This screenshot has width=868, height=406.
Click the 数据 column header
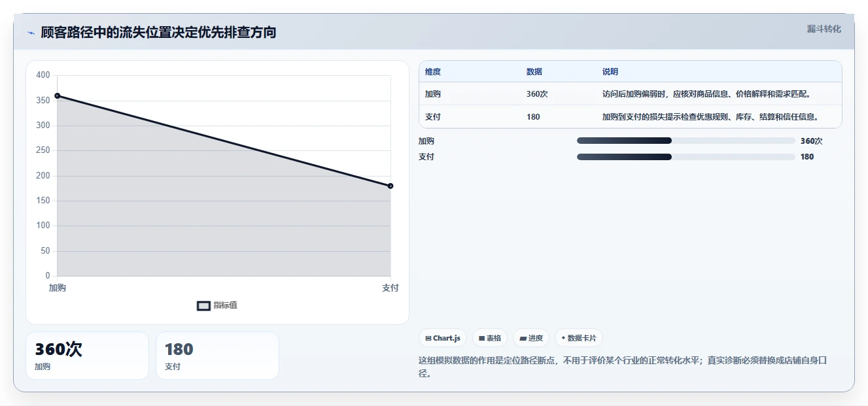534,72
